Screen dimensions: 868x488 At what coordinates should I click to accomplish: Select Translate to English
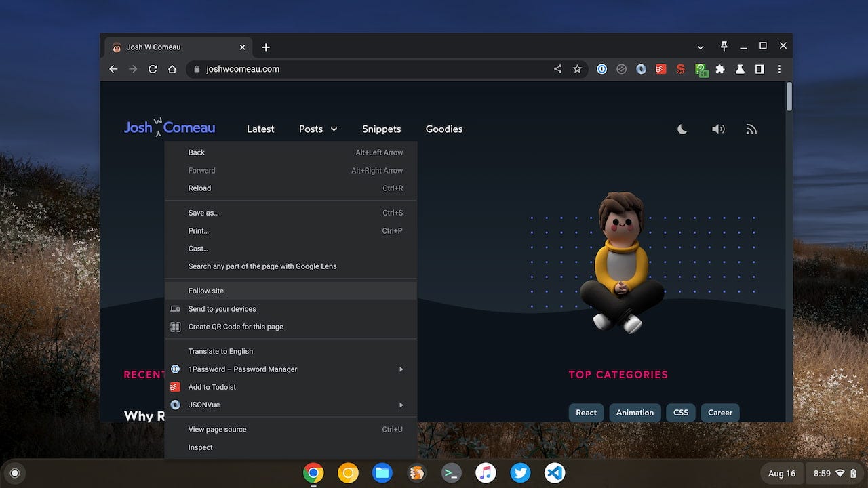point(290,351)
